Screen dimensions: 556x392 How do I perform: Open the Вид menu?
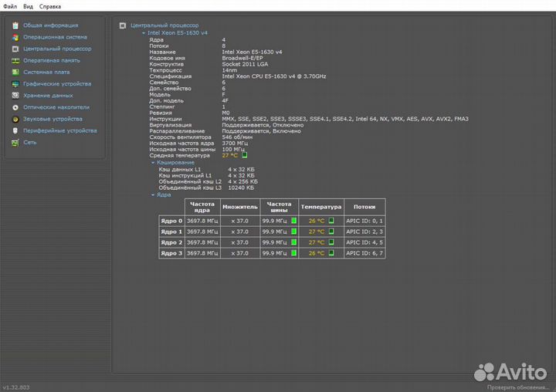tap(28, 6)
